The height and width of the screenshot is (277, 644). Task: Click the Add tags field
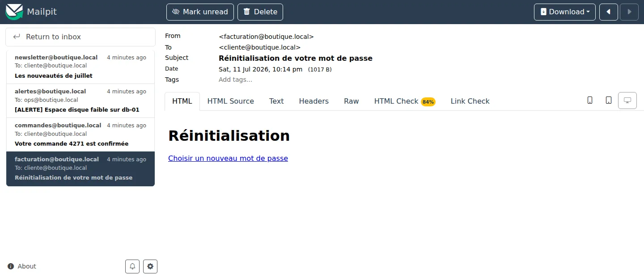pos(235,80)
